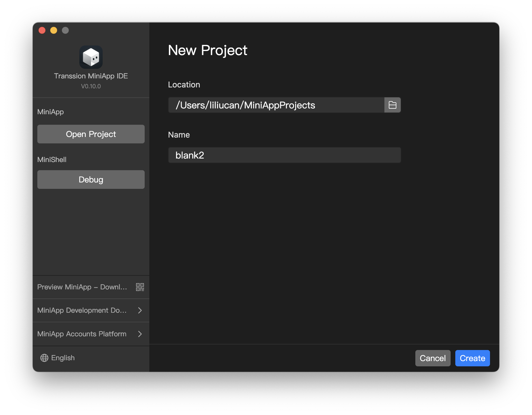The width and height of the screenshot is (532, 415).
Task: Create the new project
Action: coord(473,358)
